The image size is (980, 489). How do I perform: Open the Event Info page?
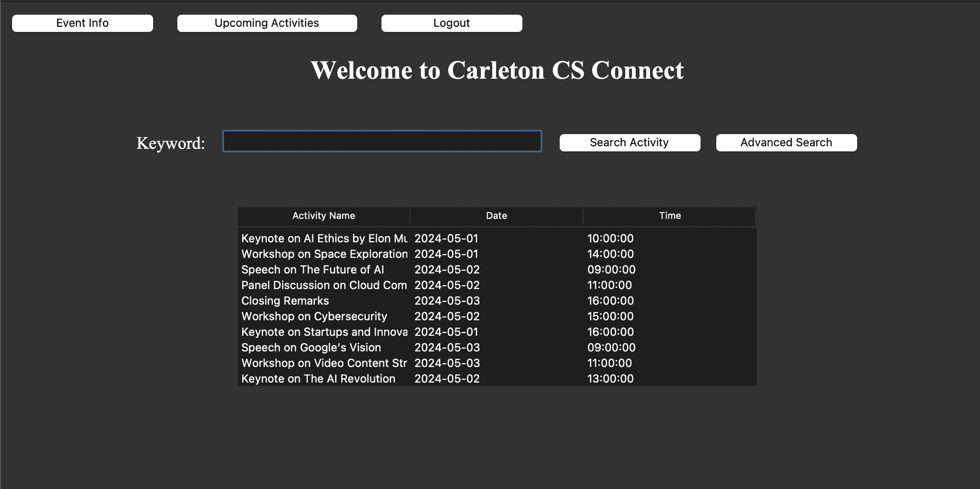82,23
